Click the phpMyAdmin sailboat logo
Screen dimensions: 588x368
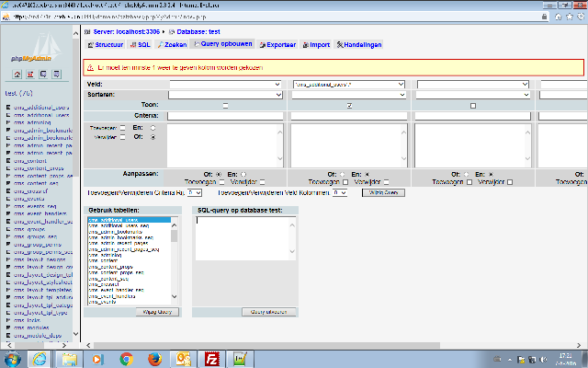coord(29,52)
